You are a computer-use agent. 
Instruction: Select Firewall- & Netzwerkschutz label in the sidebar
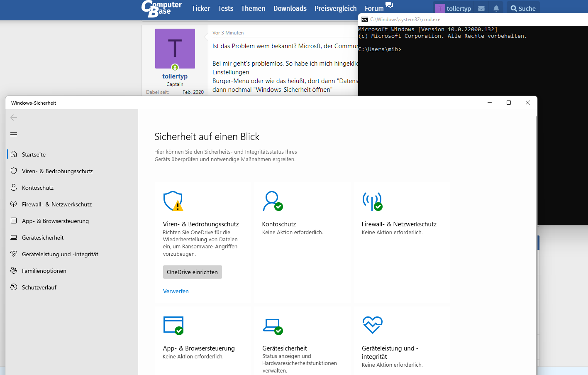(x=57, y=204)
